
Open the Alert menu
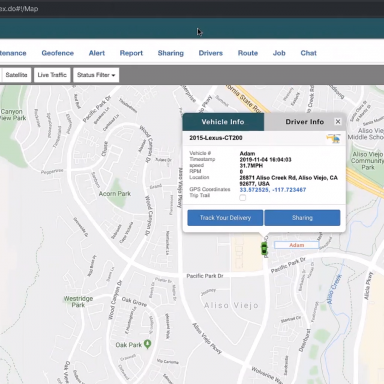pyautogui.click(x=97, y=53)
